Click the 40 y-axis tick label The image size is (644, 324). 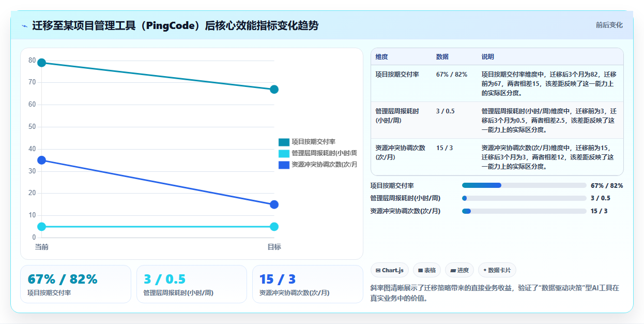click(32, 149)
